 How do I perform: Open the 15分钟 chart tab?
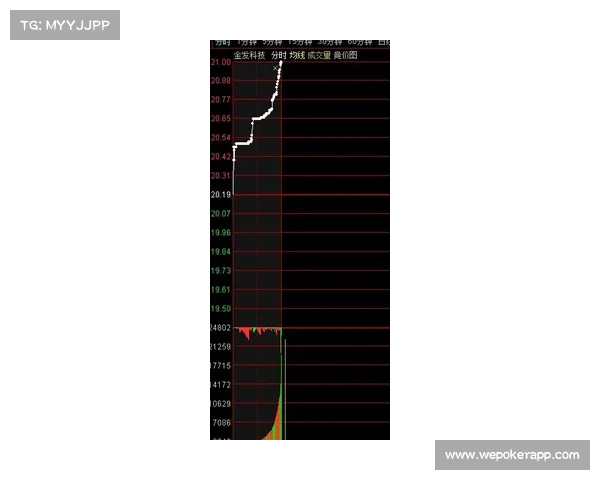coord(300,42)
